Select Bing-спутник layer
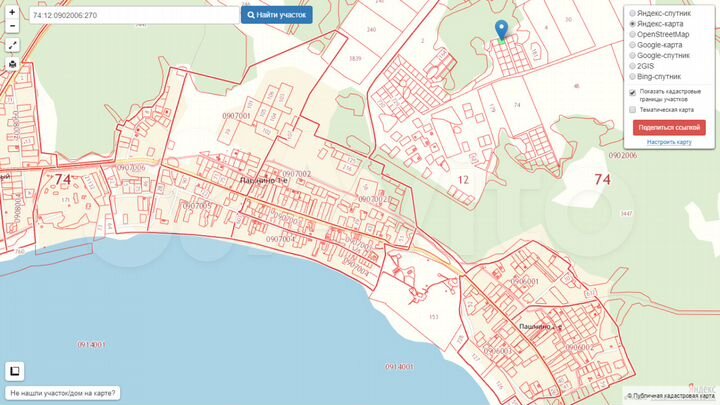The image size is (720, 405). click(632, 77)
